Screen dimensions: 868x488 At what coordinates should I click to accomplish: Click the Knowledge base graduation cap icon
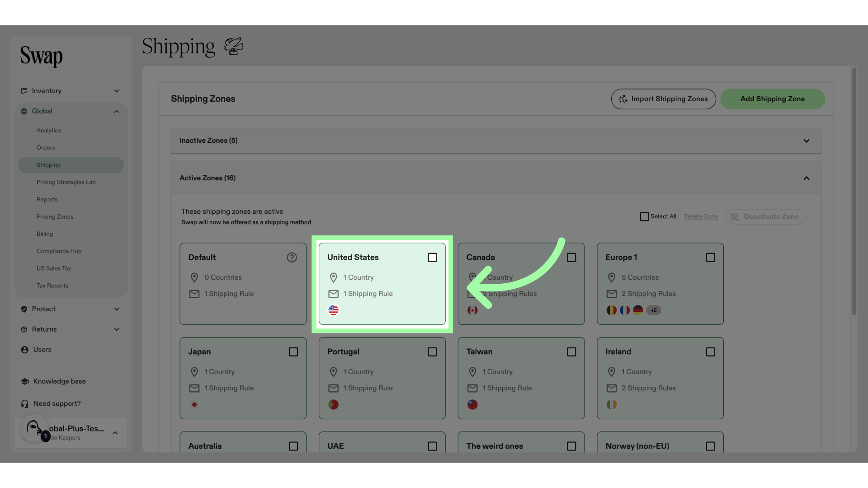click(x=25, y=381)
